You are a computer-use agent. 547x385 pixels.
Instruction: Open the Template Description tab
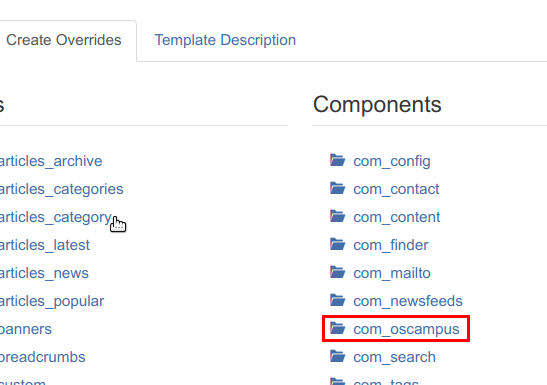[225, 40]
